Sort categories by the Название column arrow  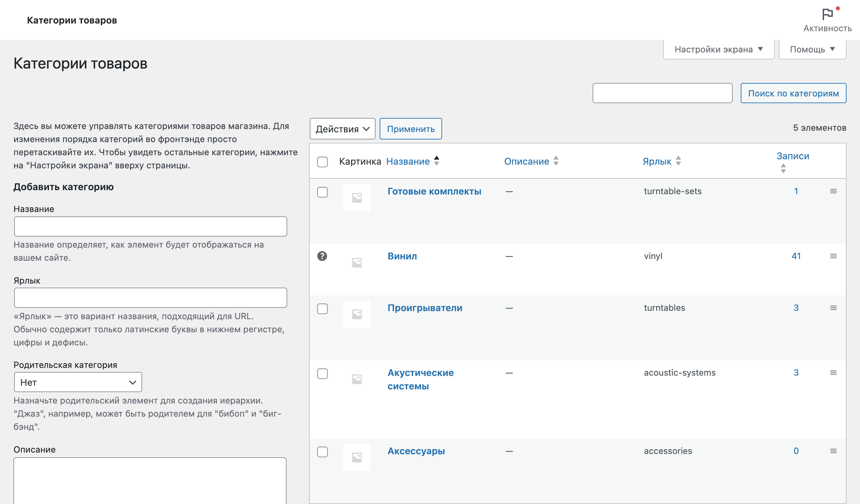click(x=436, y=161)
